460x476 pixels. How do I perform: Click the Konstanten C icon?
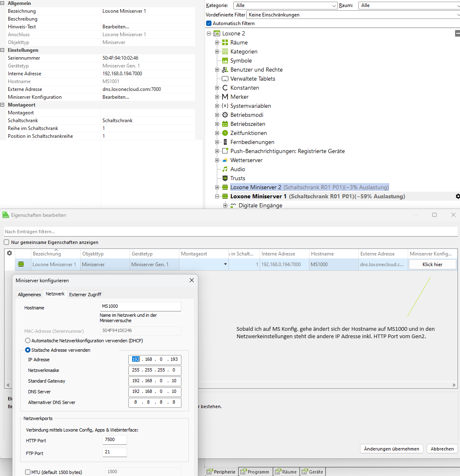(x=225, y=88)
